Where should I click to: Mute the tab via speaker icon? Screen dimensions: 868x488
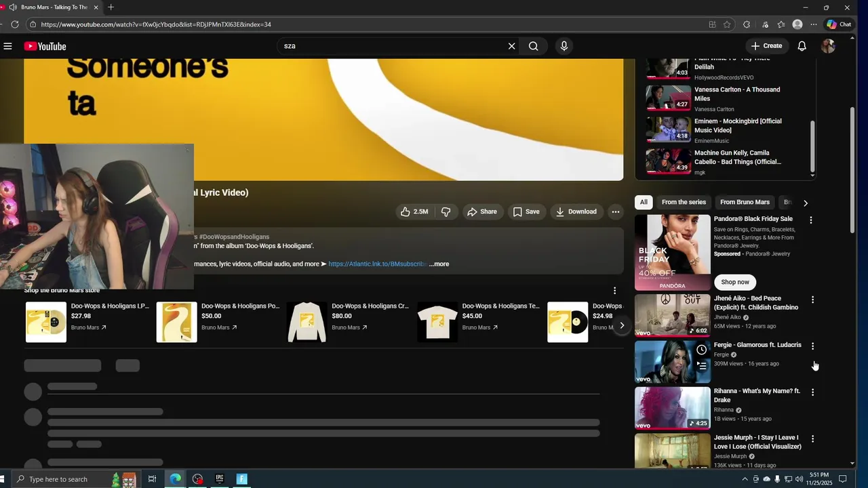pos(13,7)
